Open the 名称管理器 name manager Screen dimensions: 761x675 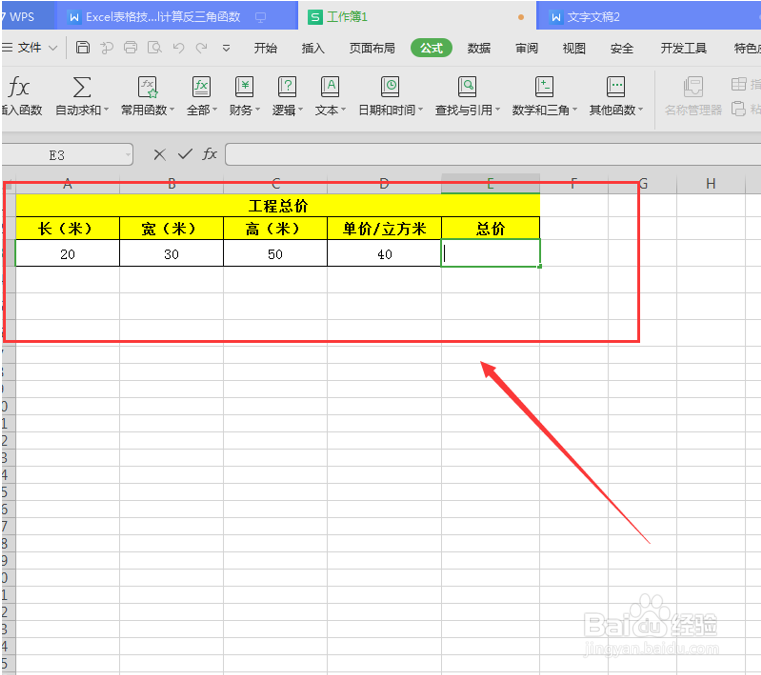coord(693,96)
